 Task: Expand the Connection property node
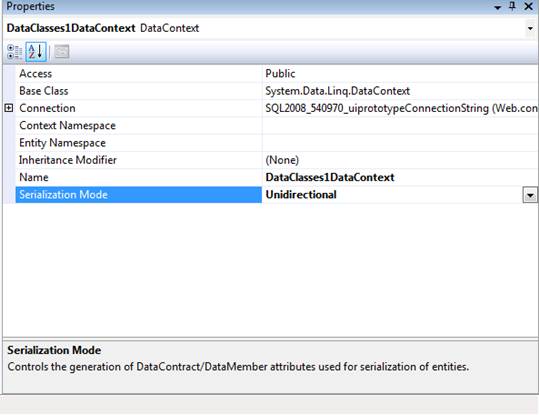click(9, 108)
